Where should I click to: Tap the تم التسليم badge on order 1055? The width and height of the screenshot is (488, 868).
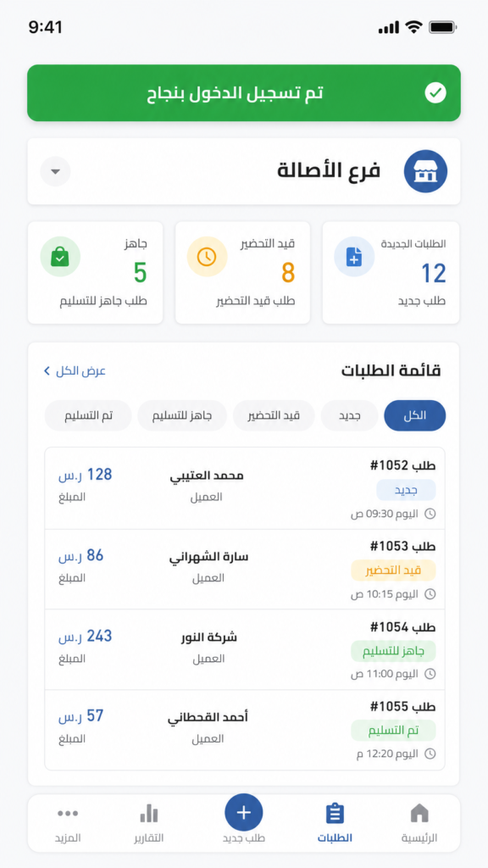pyautogui.click(x=393, y=731)
